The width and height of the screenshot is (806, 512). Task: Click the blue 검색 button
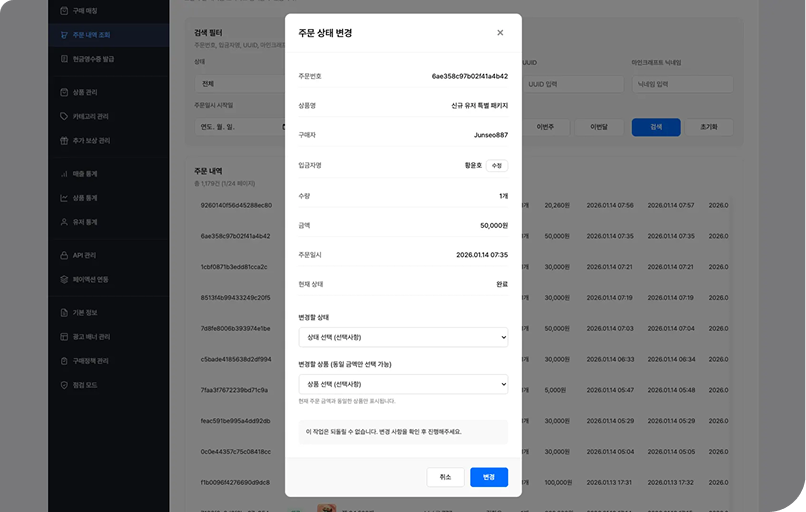point(656,127)
